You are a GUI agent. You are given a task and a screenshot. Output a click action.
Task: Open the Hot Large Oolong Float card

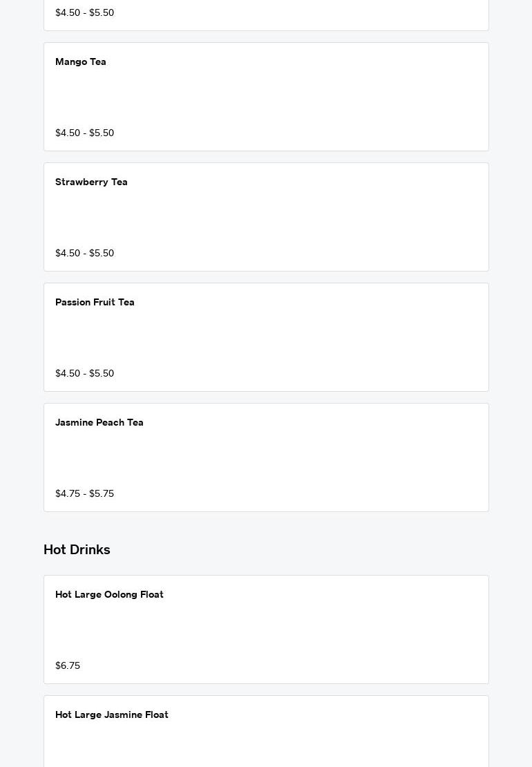pyautogui.click(x=266, y=629)
